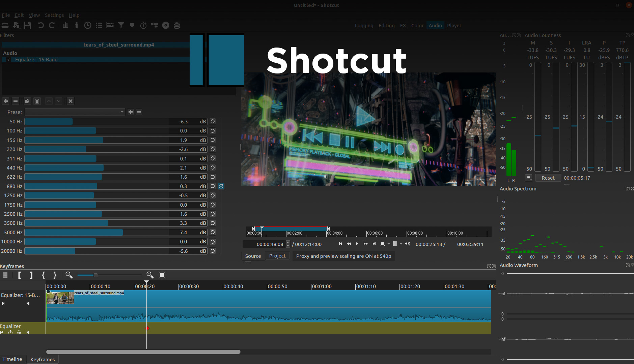Viewport: 634px width, 364px height.
Task: Open a file with the folder icon
Action: point(5,25)
